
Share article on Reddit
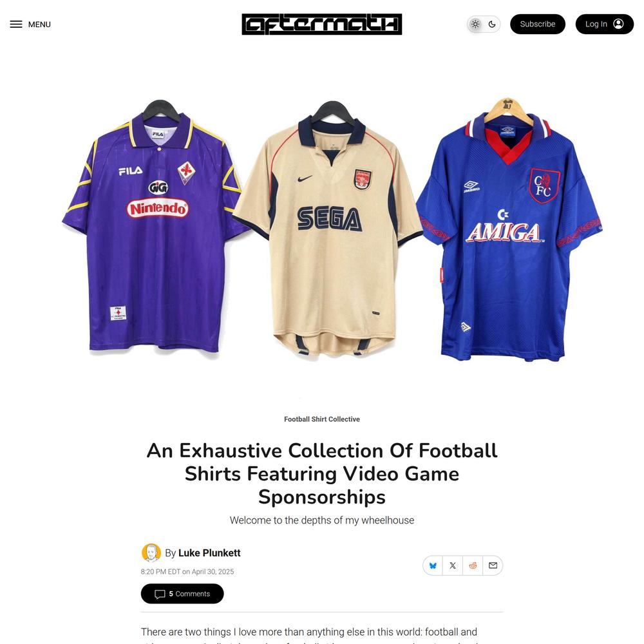click(x=473, y=565)
